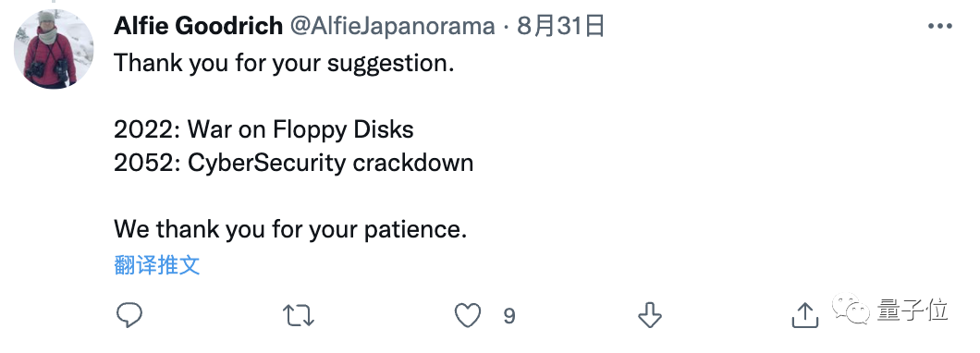Click the "We thank you for your patience." line
Viewport: 980px width, 353px height.
coord(290,230)
